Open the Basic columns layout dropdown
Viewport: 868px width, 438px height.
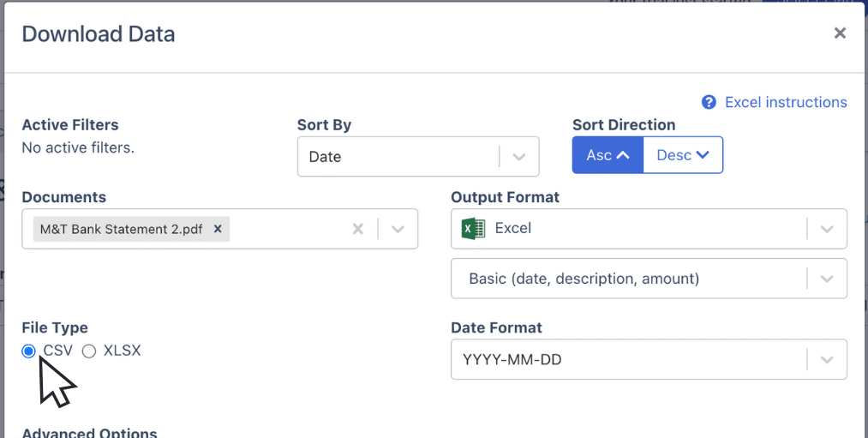649,279
